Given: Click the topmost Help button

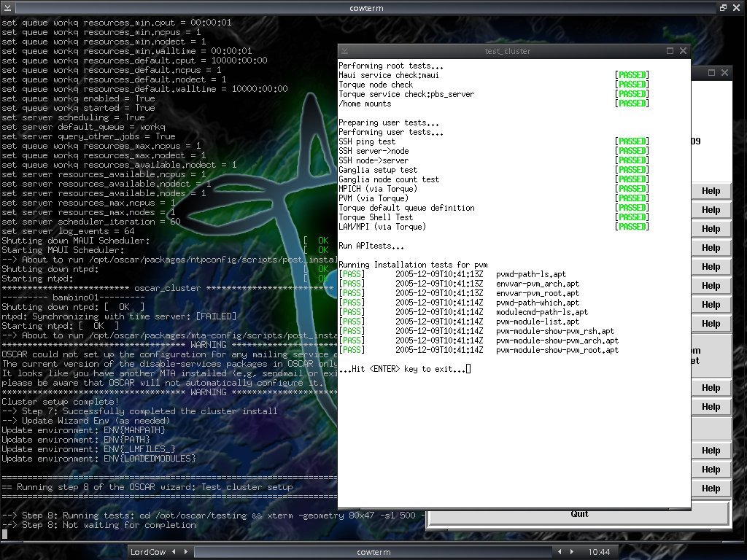Looking at the screenshot, I should 711,191.
